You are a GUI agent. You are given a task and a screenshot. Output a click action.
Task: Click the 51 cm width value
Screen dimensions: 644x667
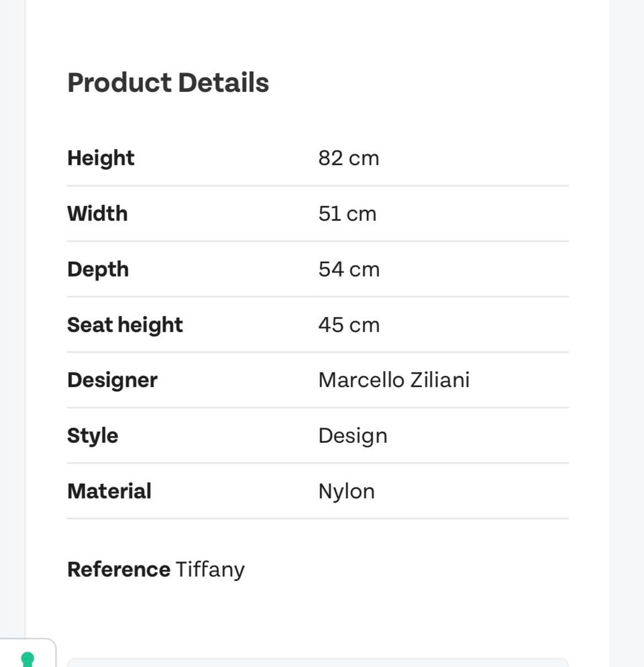click(x=347, y=214)
